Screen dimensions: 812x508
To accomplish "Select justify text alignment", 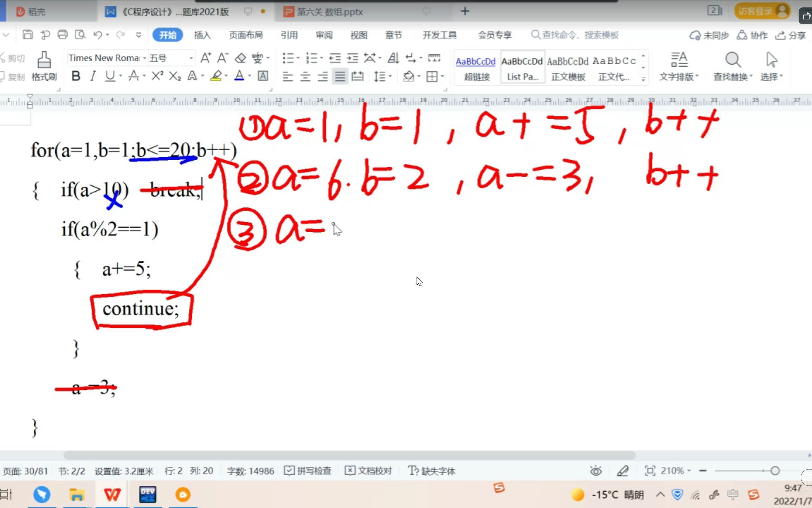I will (x=340, y=76).
